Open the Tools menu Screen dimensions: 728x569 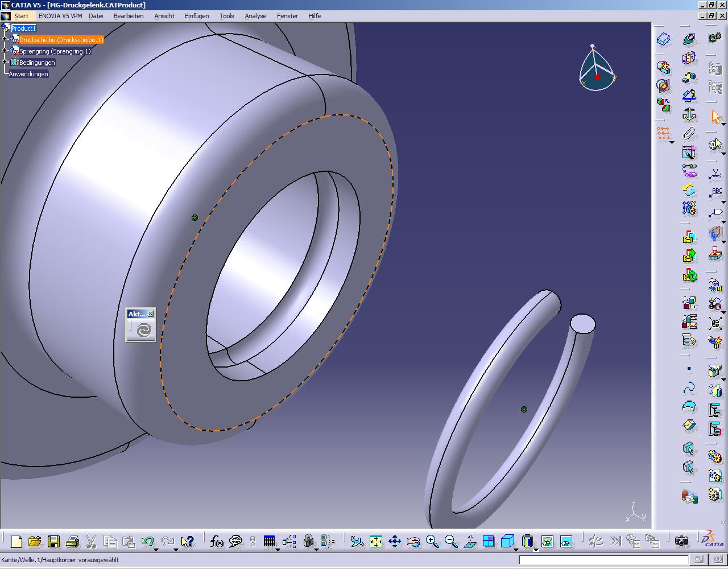click(x=226, y=16)
